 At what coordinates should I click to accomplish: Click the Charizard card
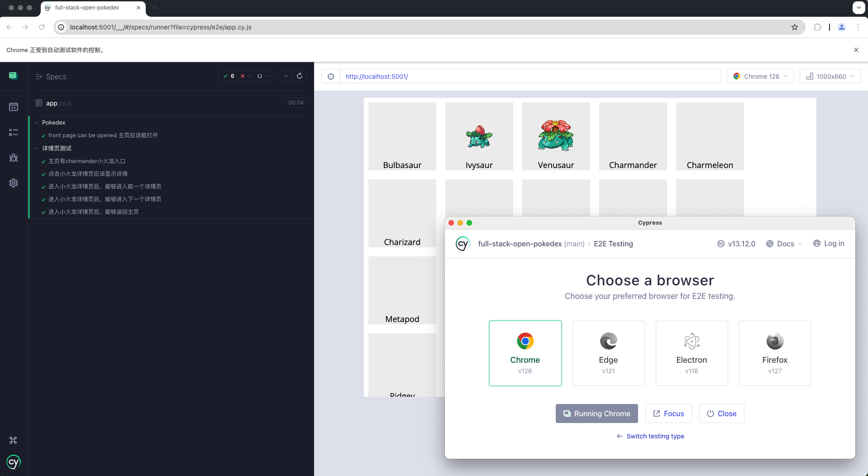point(402,213)
